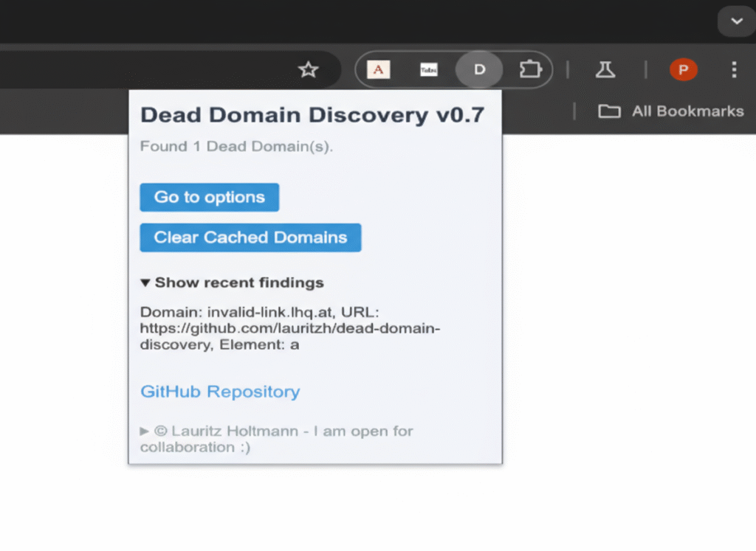
Task: Open the red 'A' extension icon
Action: pos(379,69)
